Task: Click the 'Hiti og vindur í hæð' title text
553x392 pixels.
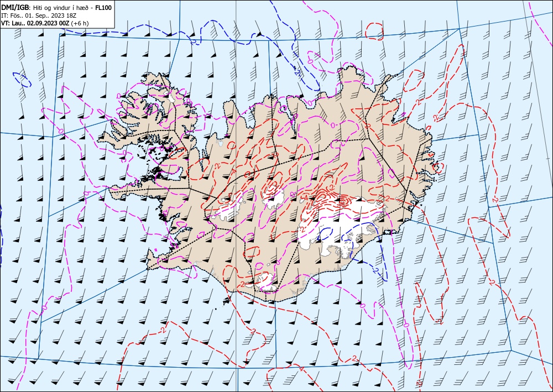Action: click(x=61, y=8)
